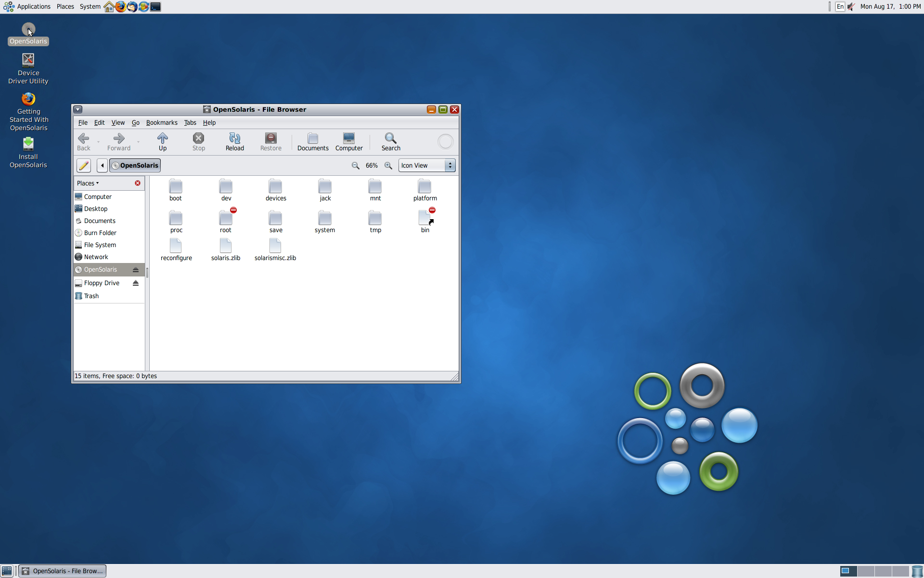Open Documents from the toolbar
924x578 pixels.
point(313,142)
